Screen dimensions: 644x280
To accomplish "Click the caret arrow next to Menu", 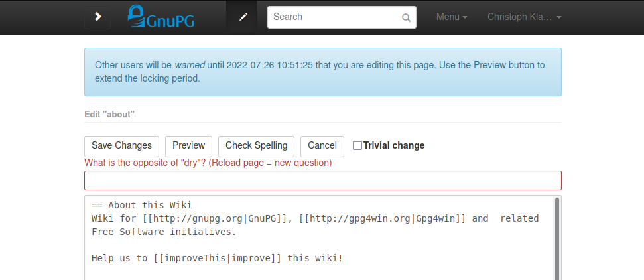I will [x=465, y=17].
